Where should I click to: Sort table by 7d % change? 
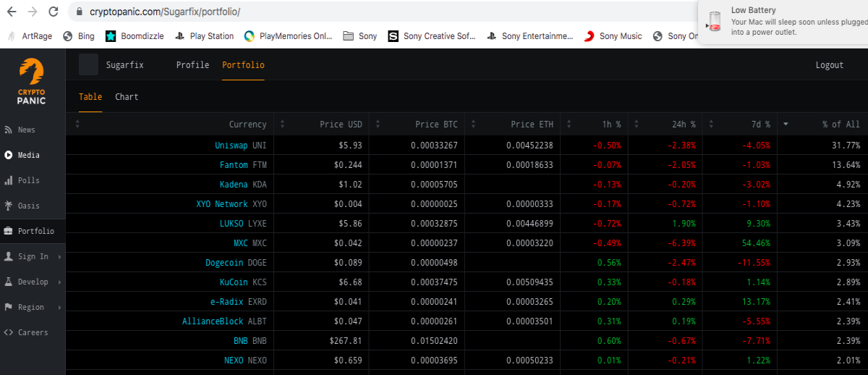point(740,125)
